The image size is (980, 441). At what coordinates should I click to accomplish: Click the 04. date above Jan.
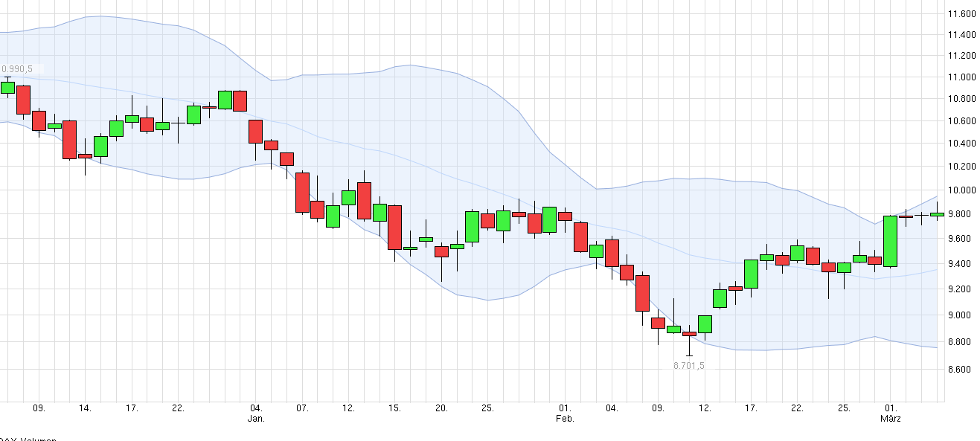[x=256, y=408]
